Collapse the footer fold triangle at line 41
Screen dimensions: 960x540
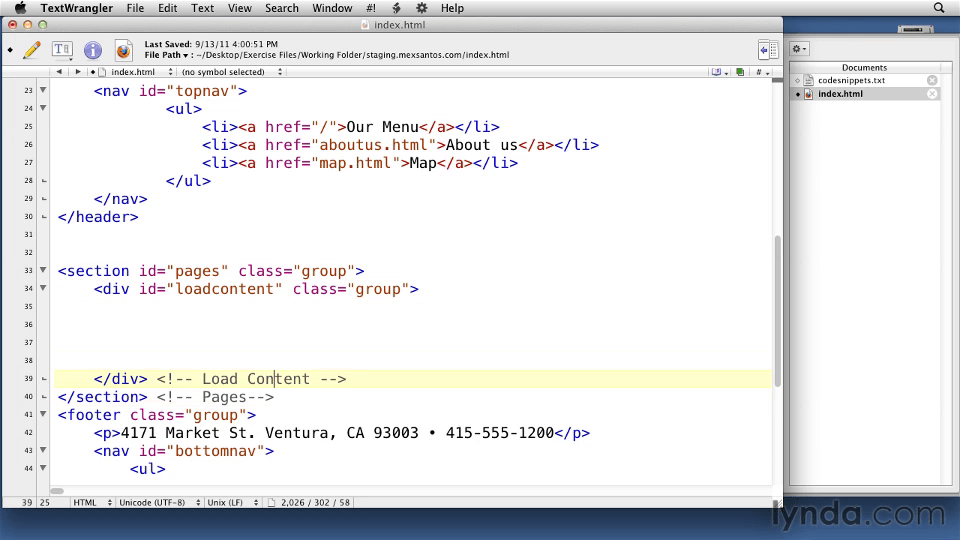(43, 414)
